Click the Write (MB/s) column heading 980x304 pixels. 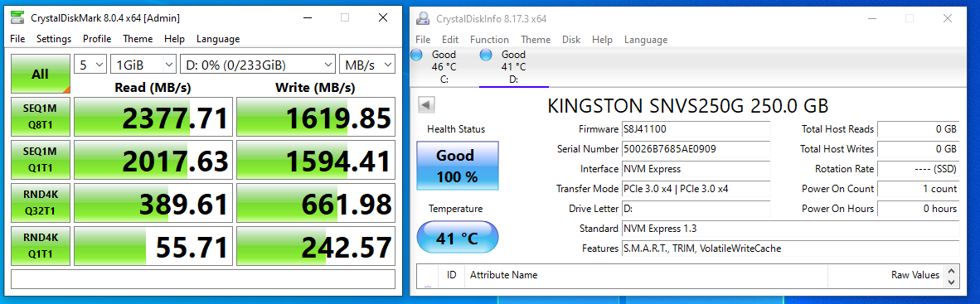pyautogui.click(x=316, y=87)
